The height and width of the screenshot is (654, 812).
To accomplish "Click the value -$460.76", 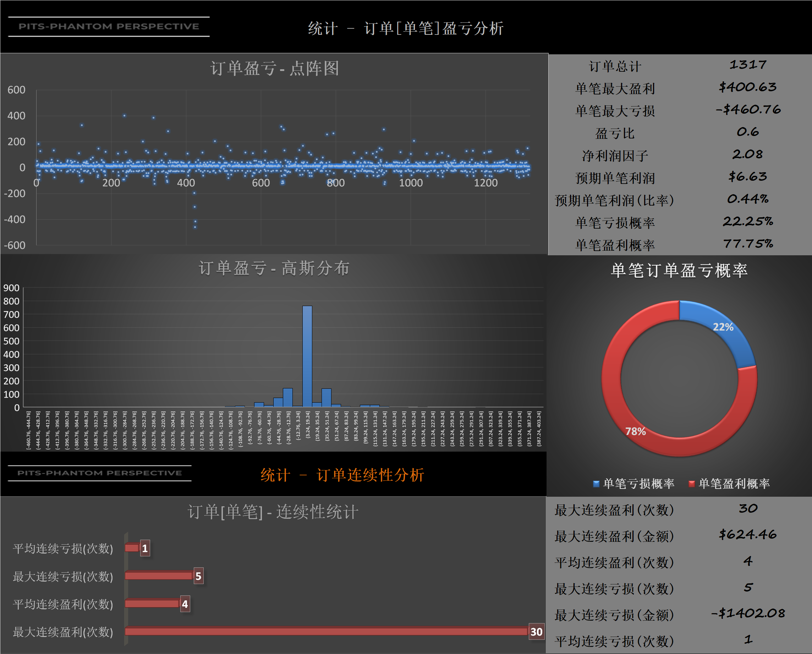I will [x=748, y=109].
